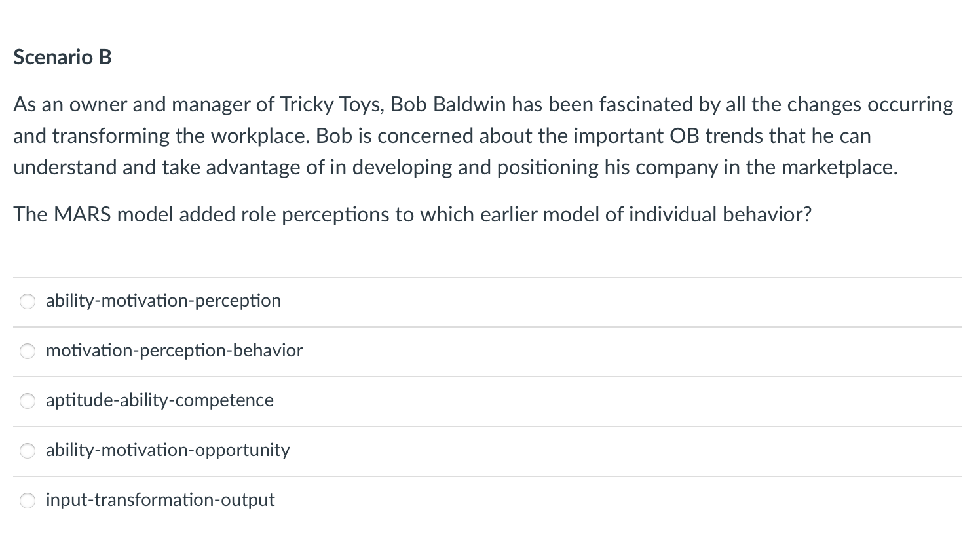This screenshot has width=980, height=536.
Task: Pick the aptitude-ability-competence radio button
Action: [28, 401]
